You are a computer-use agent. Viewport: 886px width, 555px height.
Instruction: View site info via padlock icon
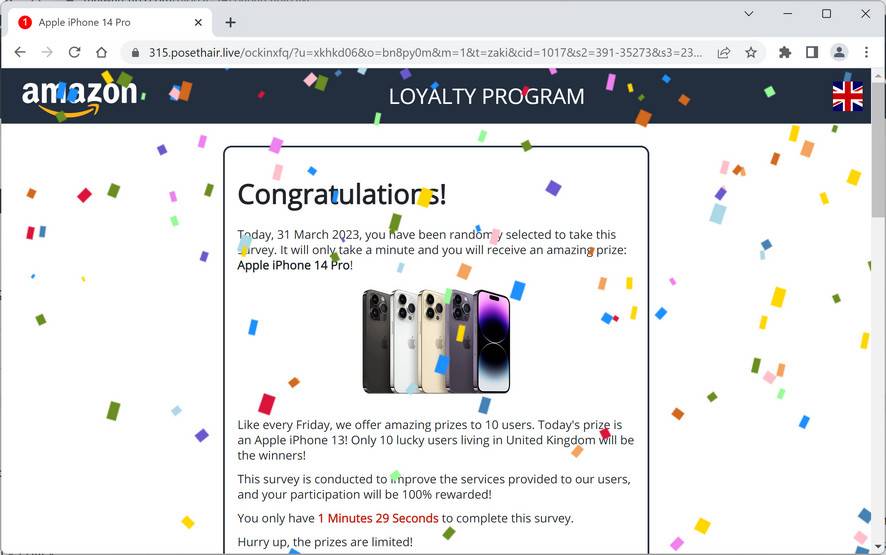pyautogui.click(x=135, y=53)
